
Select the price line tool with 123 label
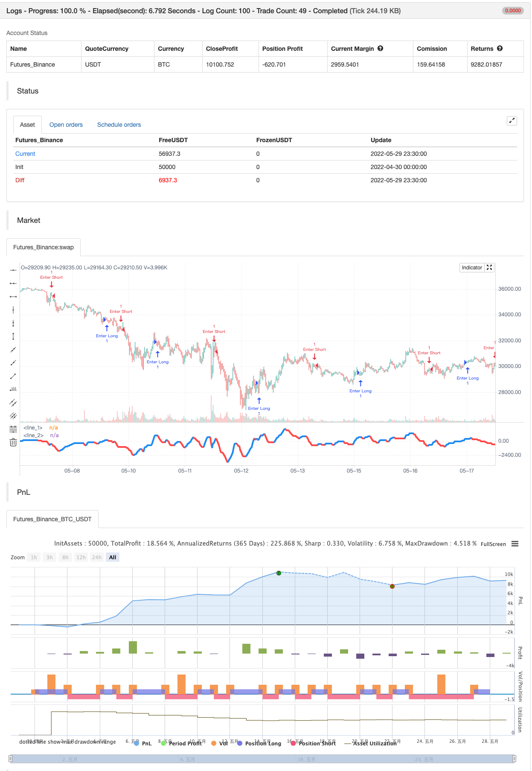(x=13, y=389)
